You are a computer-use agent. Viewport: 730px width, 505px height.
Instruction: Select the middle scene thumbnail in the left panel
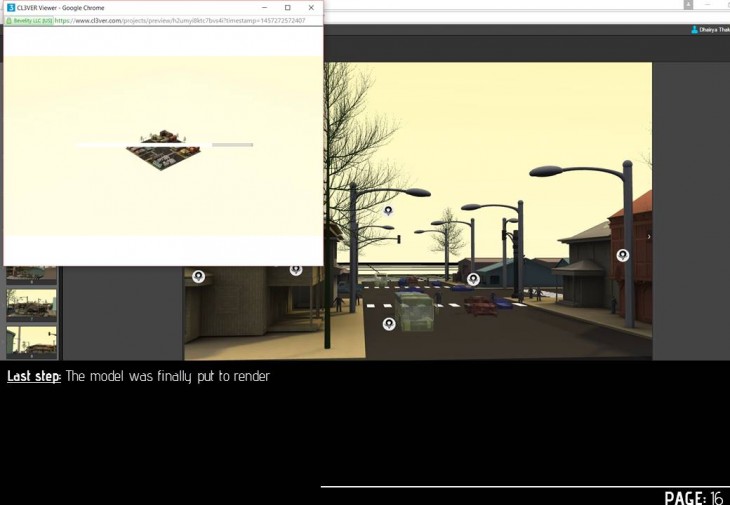[x=31, y=305]
